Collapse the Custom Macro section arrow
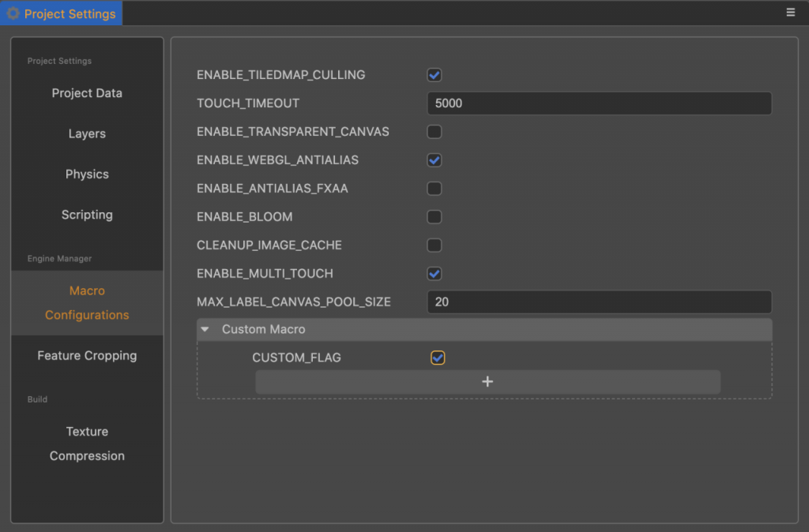 [x=205, y=329]
